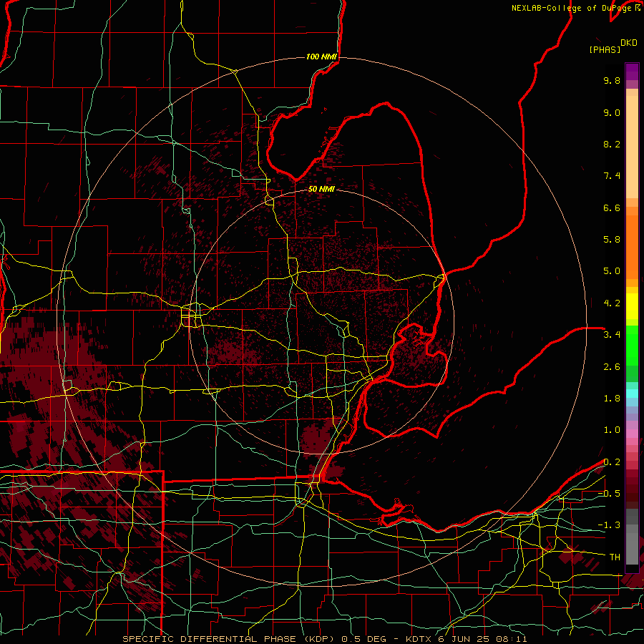Pick the orange band on the color scale
Screen dimensions: 644x644
pyautogui.click(x=632, y=246)
